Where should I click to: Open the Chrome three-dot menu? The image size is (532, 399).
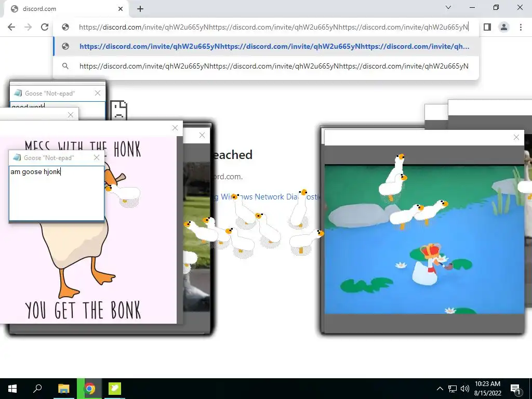[521, 27]
